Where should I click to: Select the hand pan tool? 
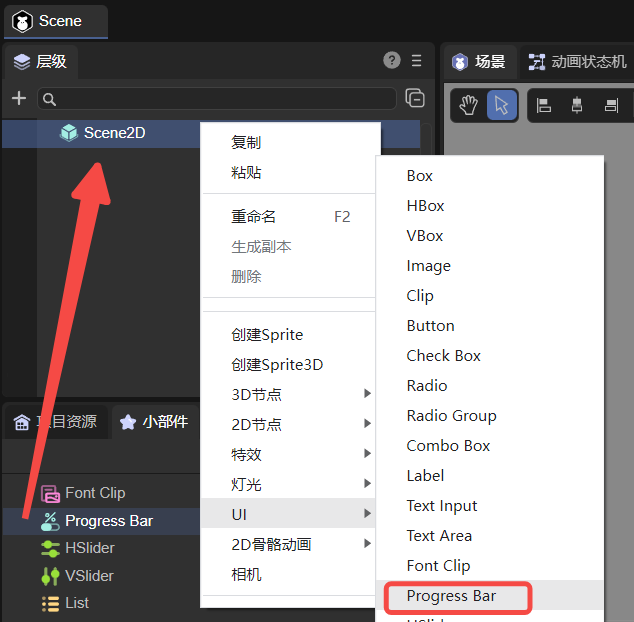point(469,104)
